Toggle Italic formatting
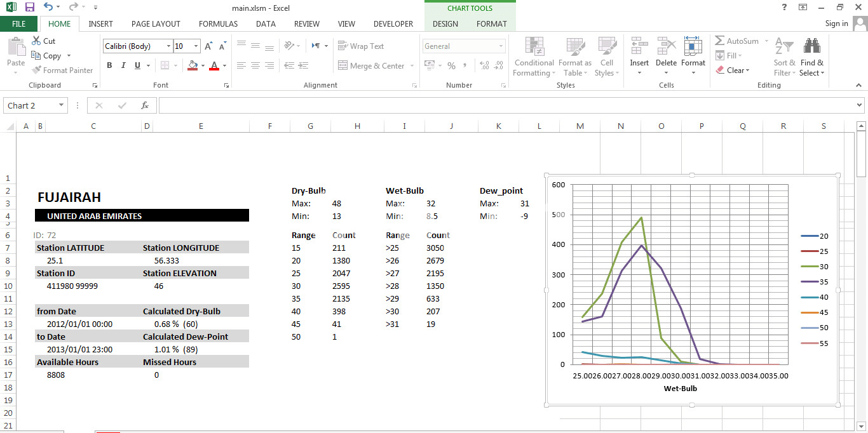868x433 pixels. (123, 65)
